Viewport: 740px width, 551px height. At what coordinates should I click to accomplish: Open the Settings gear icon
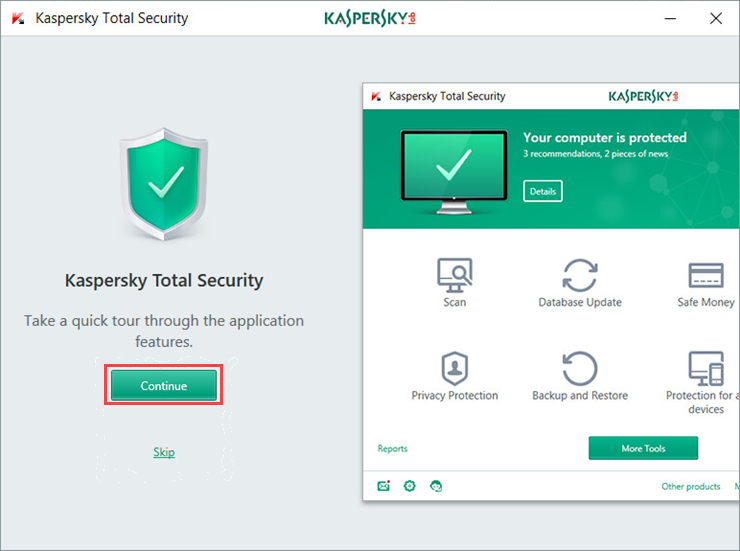[409, 486]
